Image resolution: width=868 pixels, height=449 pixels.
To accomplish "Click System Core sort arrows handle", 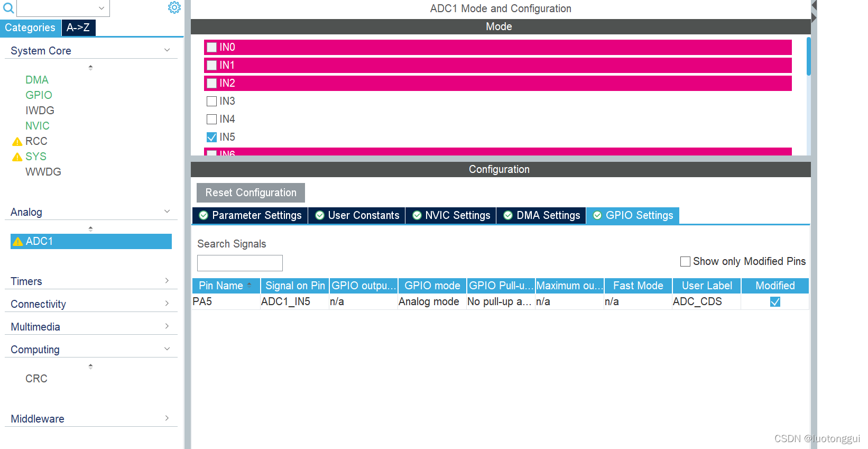I will 90,68.
